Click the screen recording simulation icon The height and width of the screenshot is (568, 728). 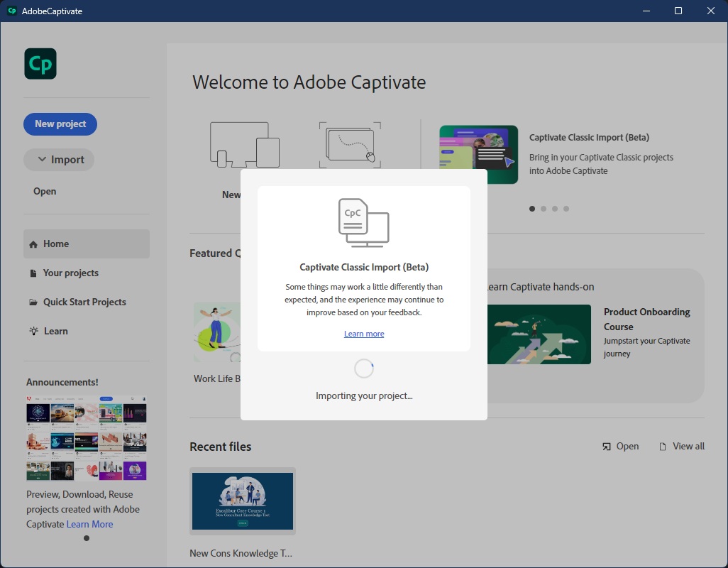(350, 145)
